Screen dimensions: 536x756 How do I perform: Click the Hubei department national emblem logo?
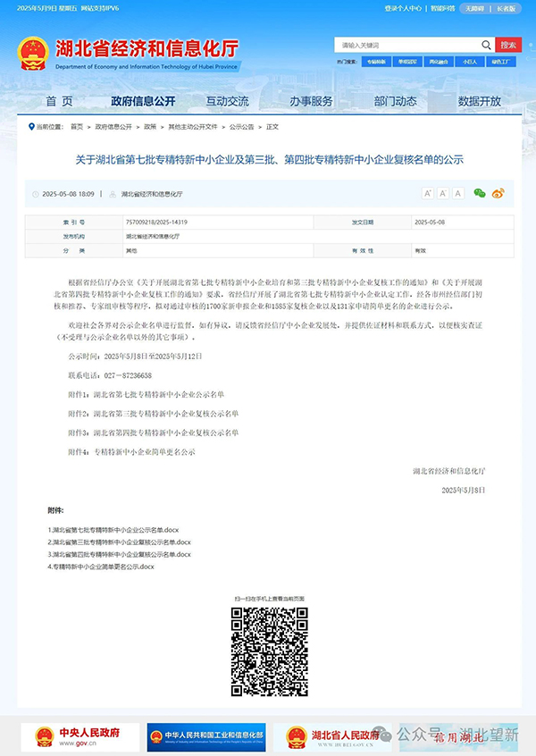pos(33,54)
